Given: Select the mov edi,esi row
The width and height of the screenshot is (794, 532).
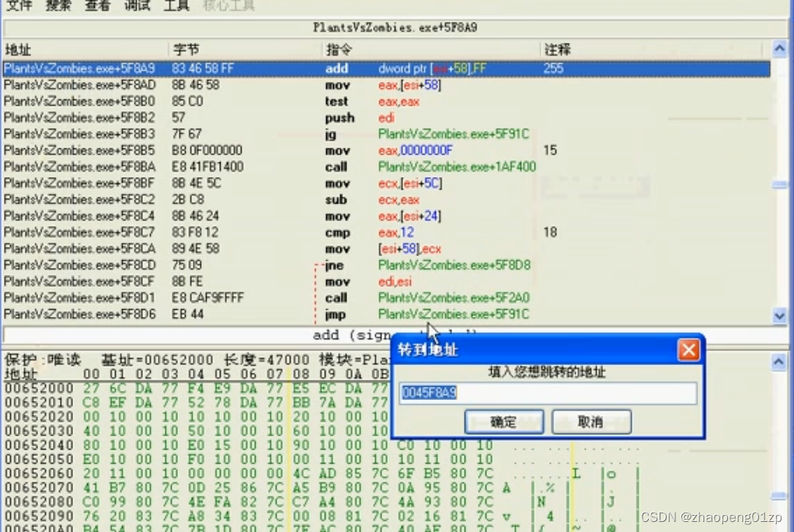Looking at the screenshot, I should (386, 281).
